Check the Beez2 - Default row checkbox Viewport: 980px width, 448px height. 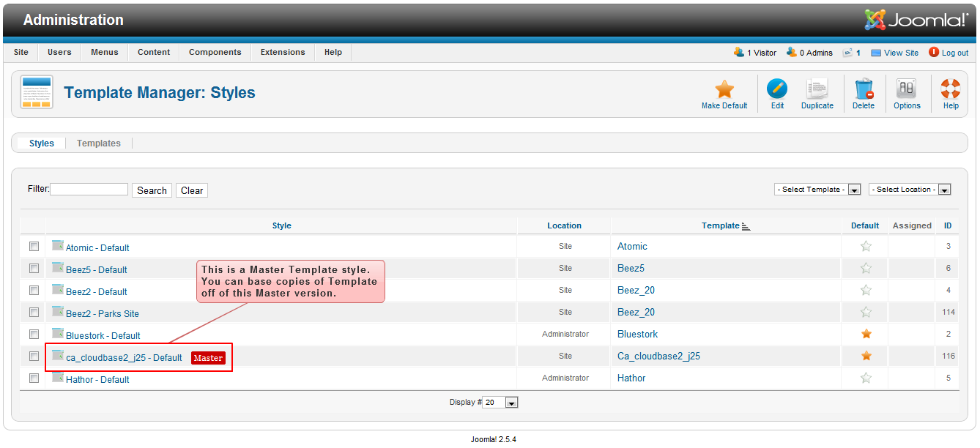(x=34, y=291)
